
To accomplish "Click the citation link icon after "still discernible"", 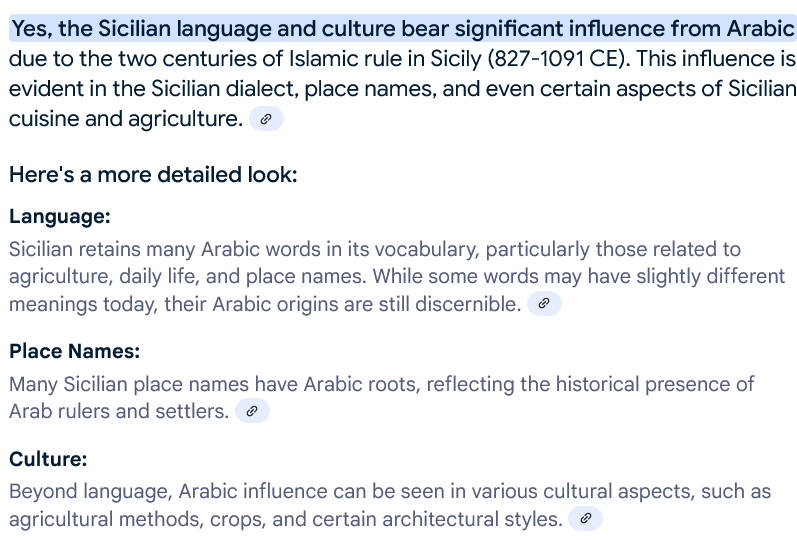I will (544, 304).
